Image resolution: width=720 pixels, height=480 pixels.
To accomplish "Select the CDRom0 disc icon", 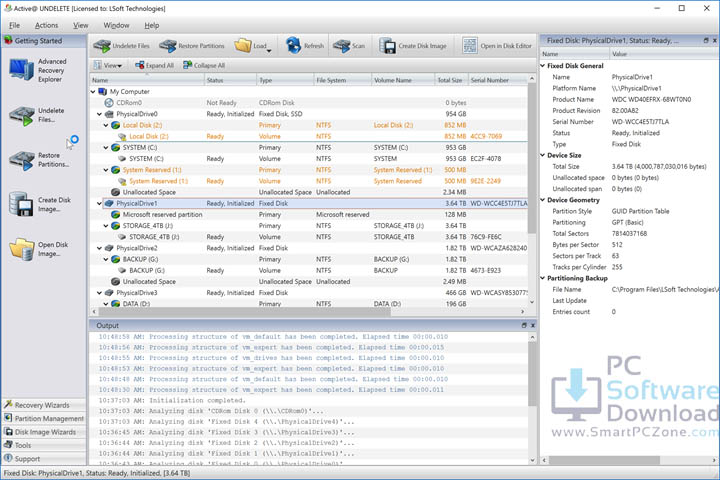I will [x=109, y=103].
